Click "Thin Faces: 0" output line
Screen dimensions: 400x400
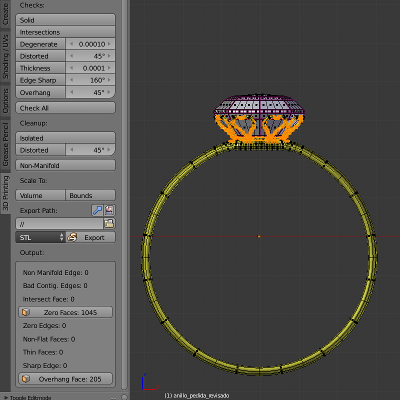(x=43, y=352)
